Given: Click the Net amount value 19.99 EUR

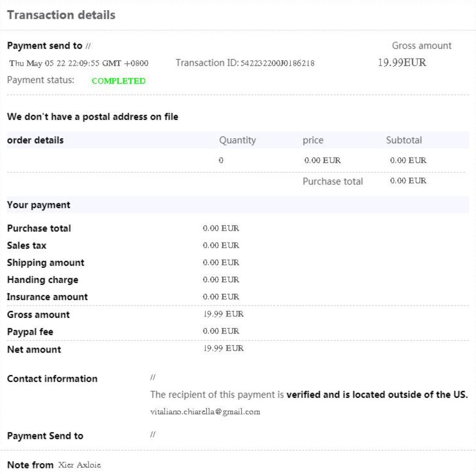Looking at the screenshot, I should [x=223, y=348].
